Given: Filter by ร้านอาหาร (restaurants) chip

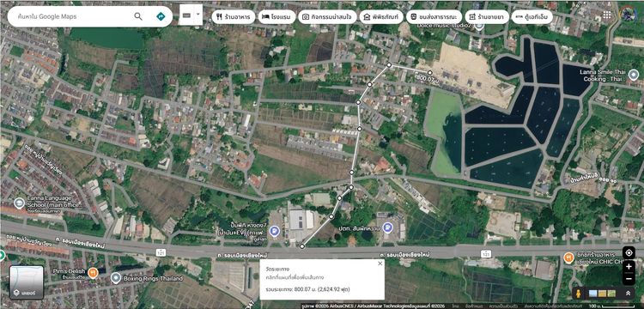Looking at the screenshot, I should click(x=234, y=17).
